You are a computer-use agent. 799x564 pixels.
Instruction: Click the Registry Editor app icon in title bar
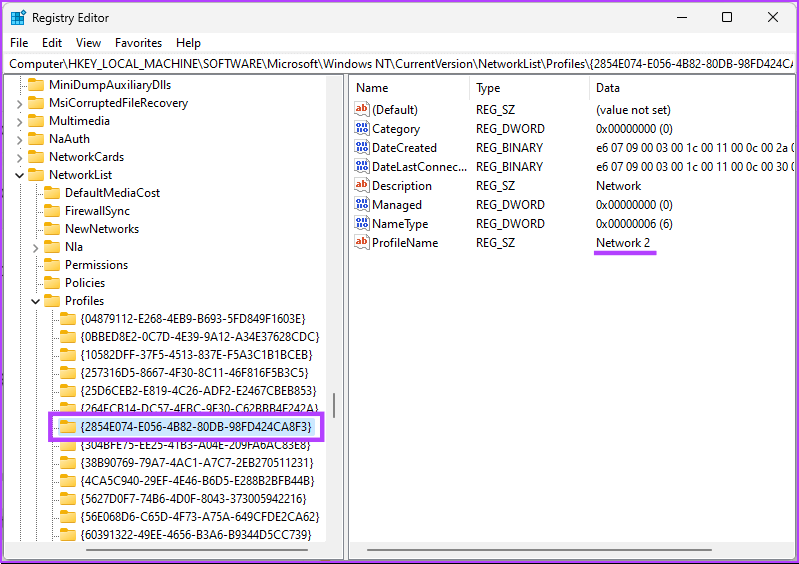click(x=18, y=17)
